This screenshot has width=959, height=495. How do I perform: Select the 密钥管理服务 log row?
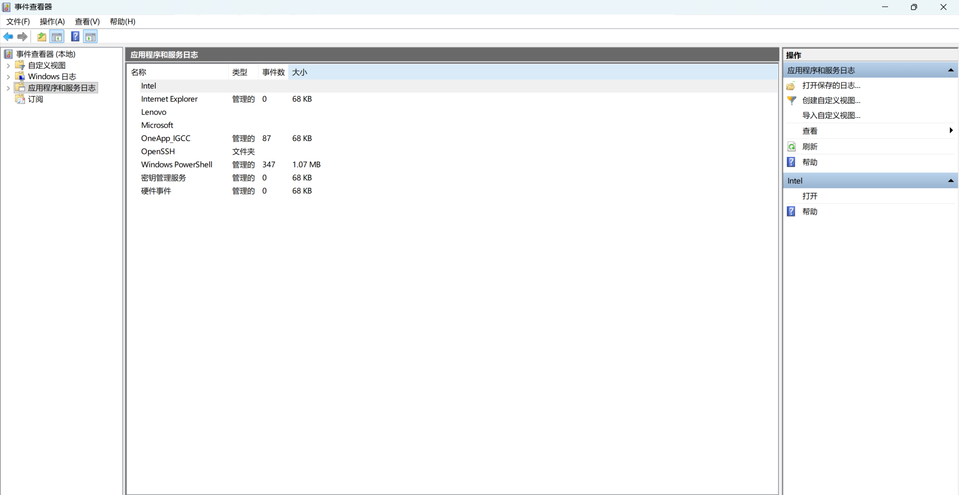(453, 177)
